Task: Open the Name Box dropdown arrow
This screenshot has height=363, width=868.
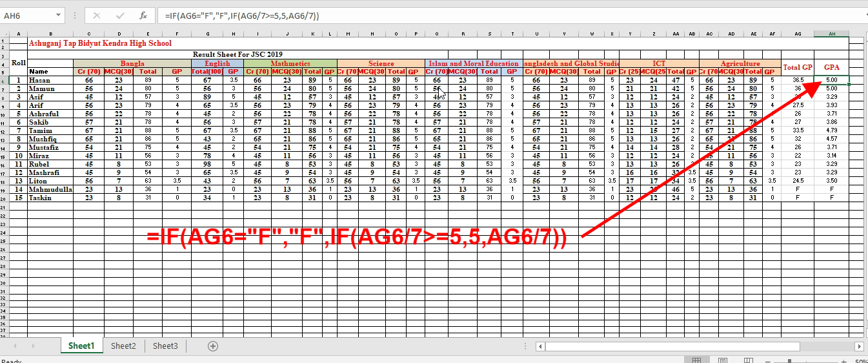Action: 59,15
